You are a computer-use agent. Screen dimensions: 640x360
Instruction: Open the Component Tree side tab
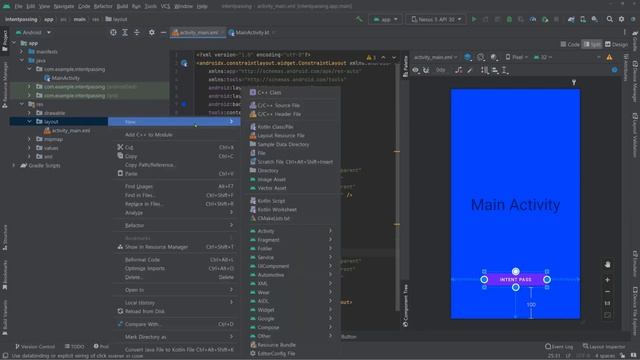coord(405,305)
